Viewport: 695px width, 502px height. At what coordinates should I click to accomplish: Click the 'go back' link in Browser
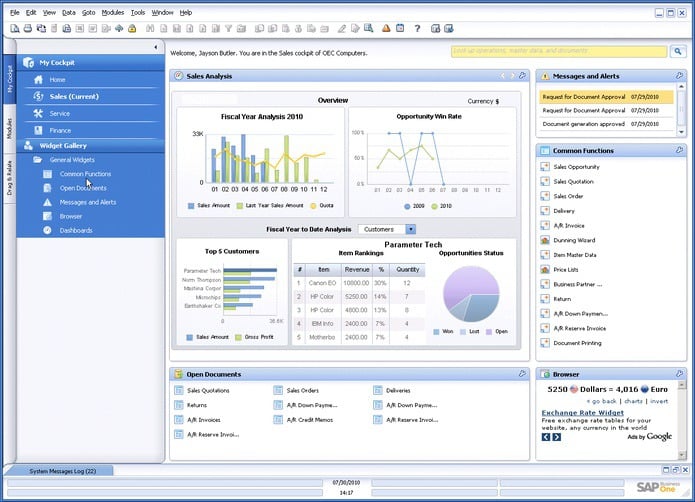(604, 401)
